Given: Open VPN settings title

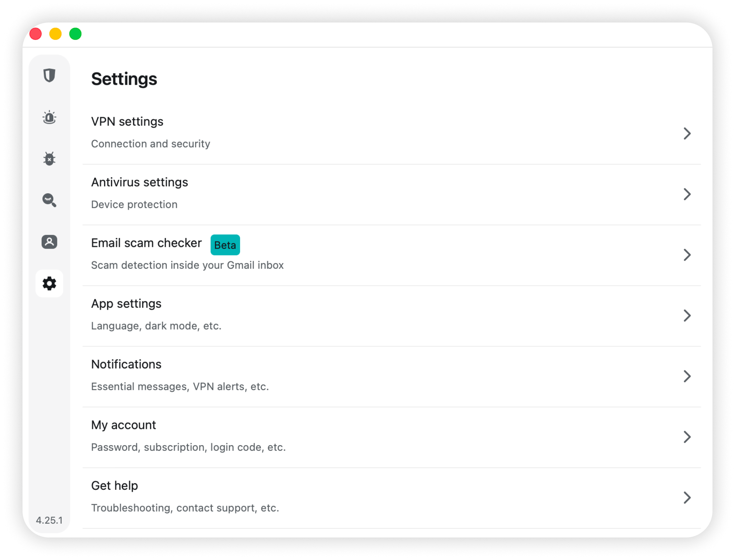Looking at the screenshot, I should (127, 122).
